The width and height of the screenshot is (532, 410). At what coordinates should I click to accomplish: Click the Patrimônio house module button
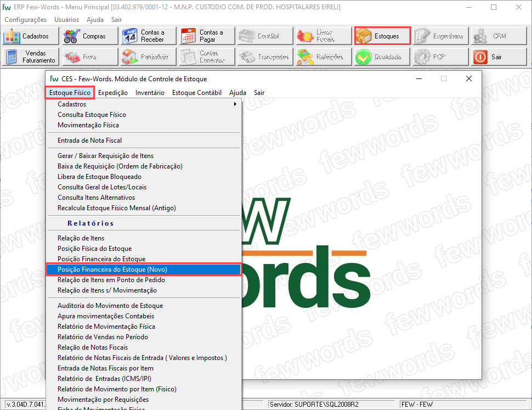pyautogui.click(x=148, y=57)
